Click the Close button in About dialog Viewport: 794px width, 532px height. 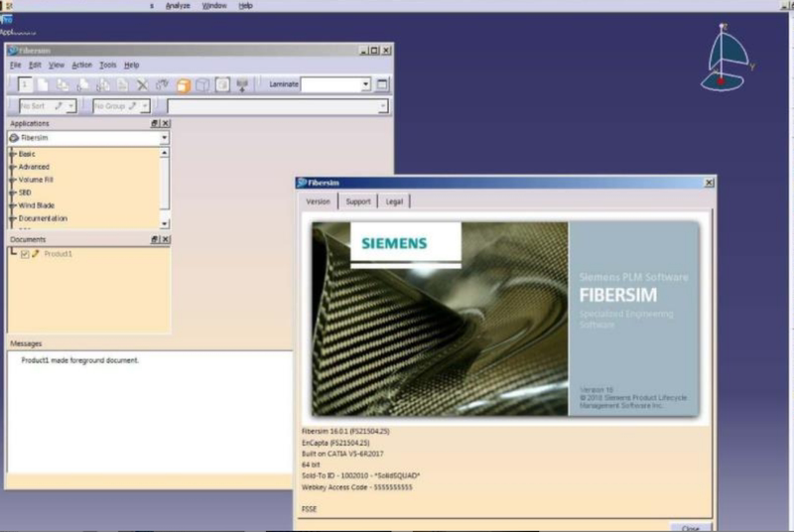[x=690, y=527]
